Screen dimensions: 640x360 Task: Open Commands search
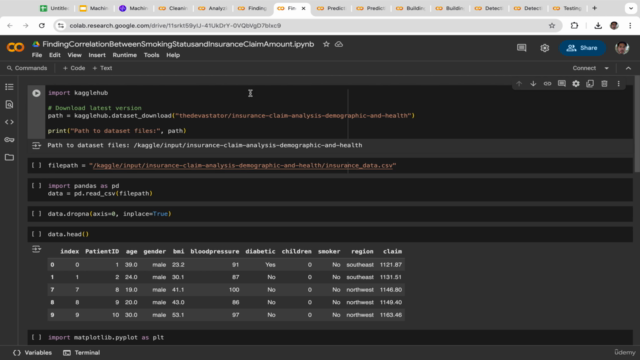tap(27, 68)
